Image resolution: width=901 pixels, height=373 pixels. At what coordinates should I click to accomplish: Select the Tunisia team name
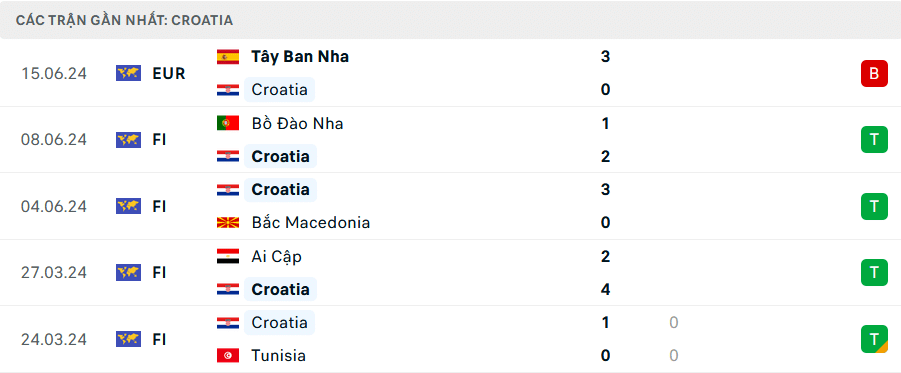click(279, 356)
